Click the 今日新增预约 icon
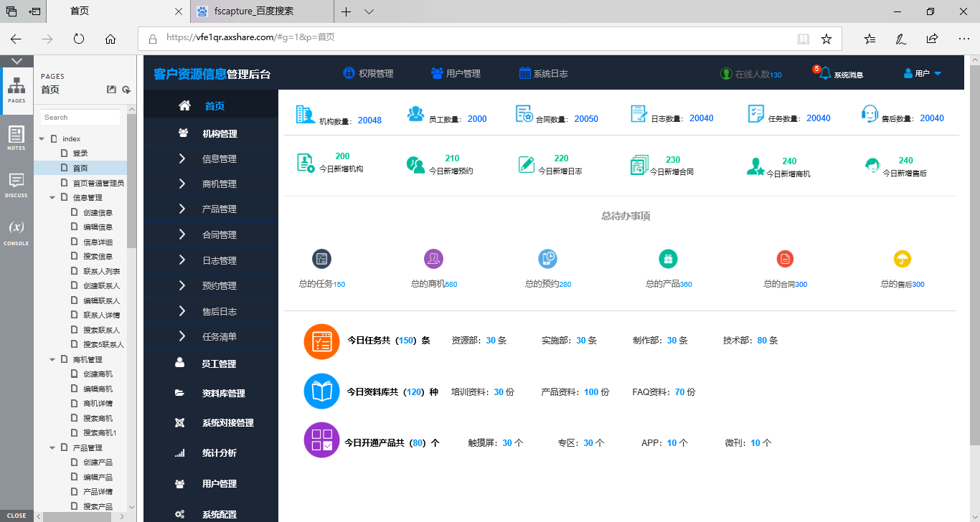 click(x=415, y=165)
